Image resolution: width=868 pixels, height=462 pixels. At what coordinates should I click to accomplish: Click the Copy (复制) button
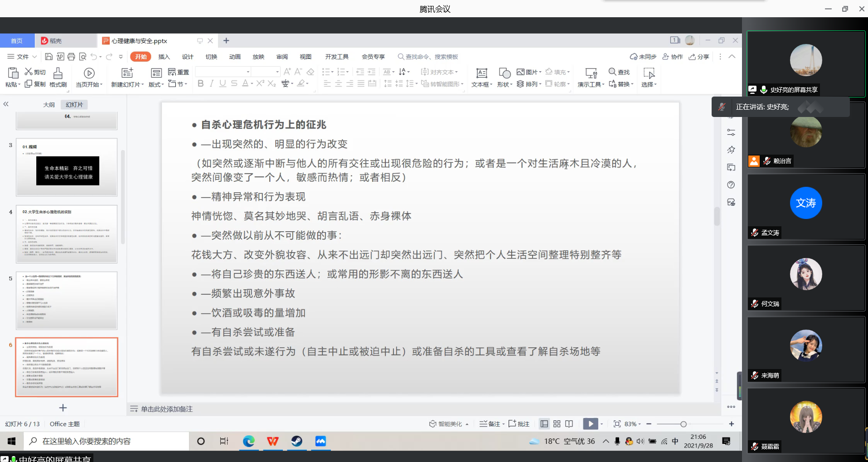tap(35, 84)
